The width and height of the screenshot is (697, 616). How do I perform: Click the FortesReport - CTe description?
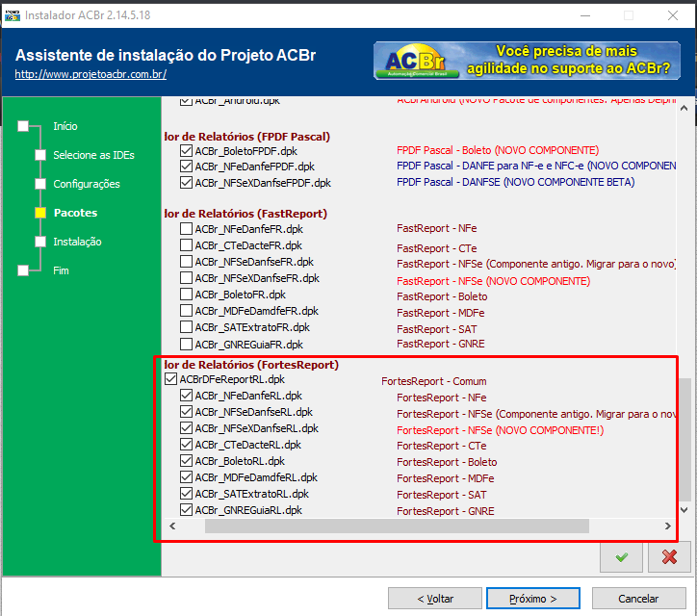click(x=442, y=446)
